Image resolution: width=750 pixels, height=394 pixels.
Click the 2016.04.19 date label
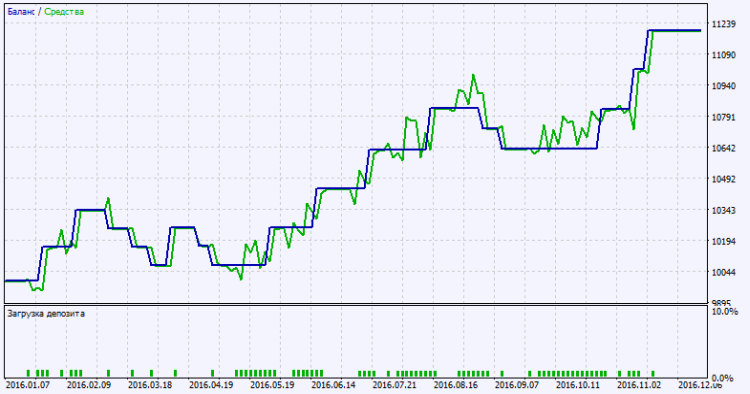(211, 385)
